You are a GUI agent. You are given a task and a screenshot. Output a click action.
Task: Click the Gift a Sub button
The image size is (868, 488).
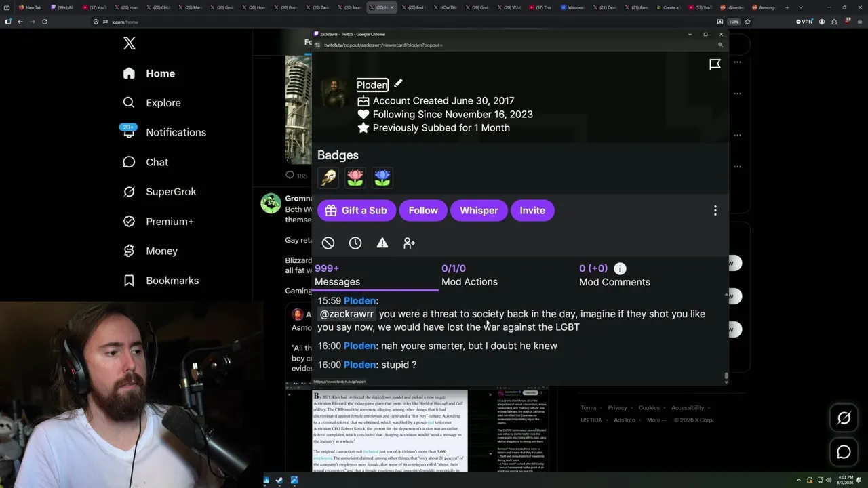click(x=355, y=211)
